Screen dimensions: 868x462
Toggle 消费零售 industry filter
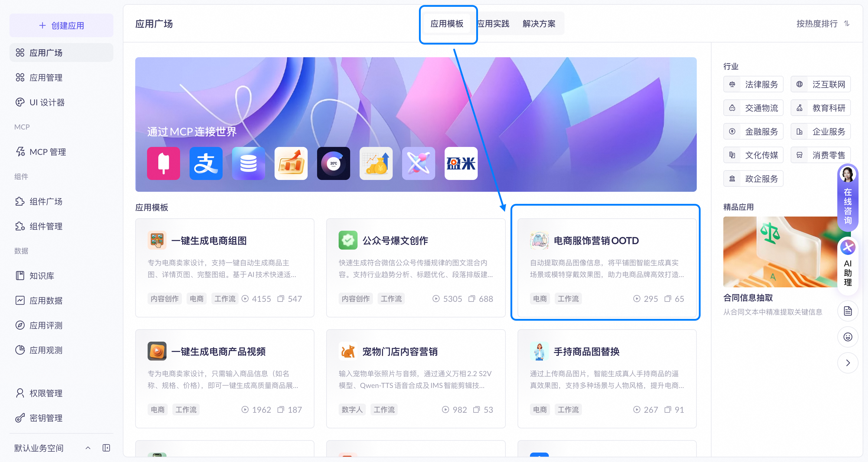pos(820,155)
